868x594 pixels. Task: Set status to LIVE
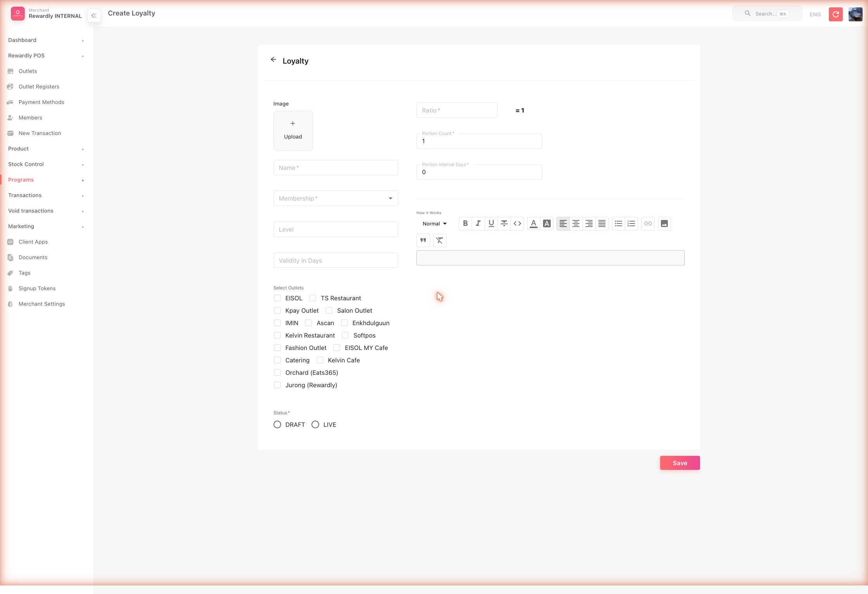(x=315, y=424)
